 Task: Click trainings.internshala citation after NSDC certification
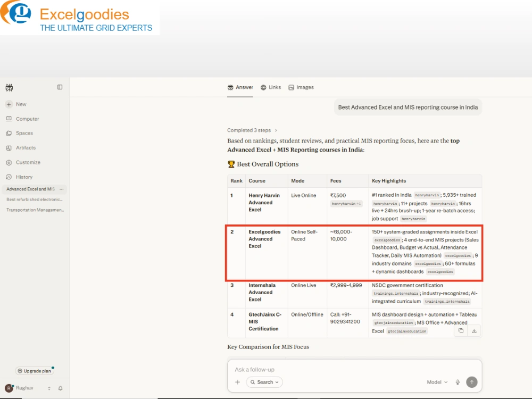396,294
